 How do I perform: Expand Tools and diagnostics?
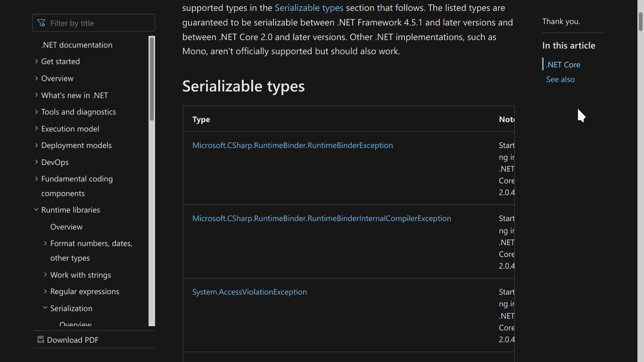tap(36, 112)
